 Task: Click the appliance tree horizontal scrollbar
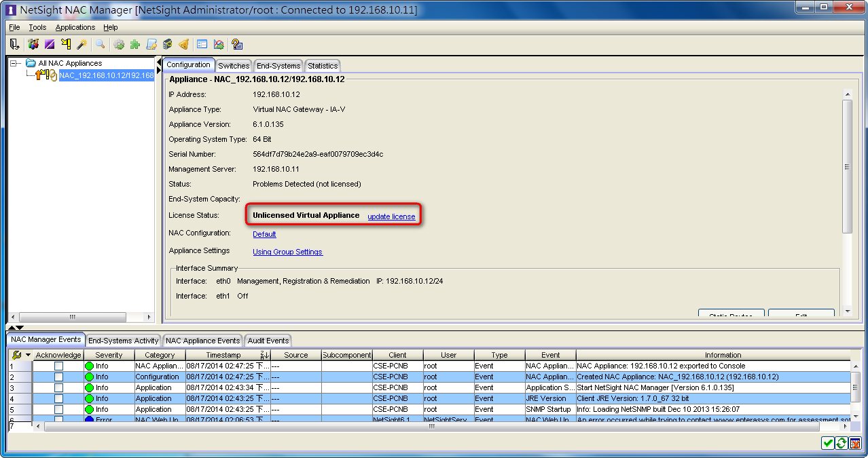click(x=72, y=317)
